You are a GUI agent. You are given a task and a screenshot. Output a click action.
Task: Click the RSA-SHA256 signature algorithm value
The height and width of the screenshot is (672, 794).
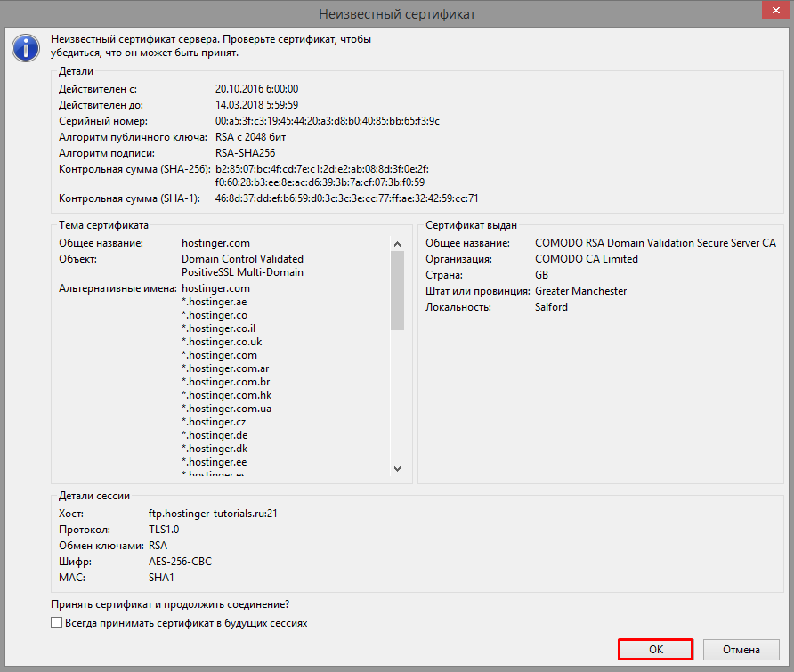[245, 153]
